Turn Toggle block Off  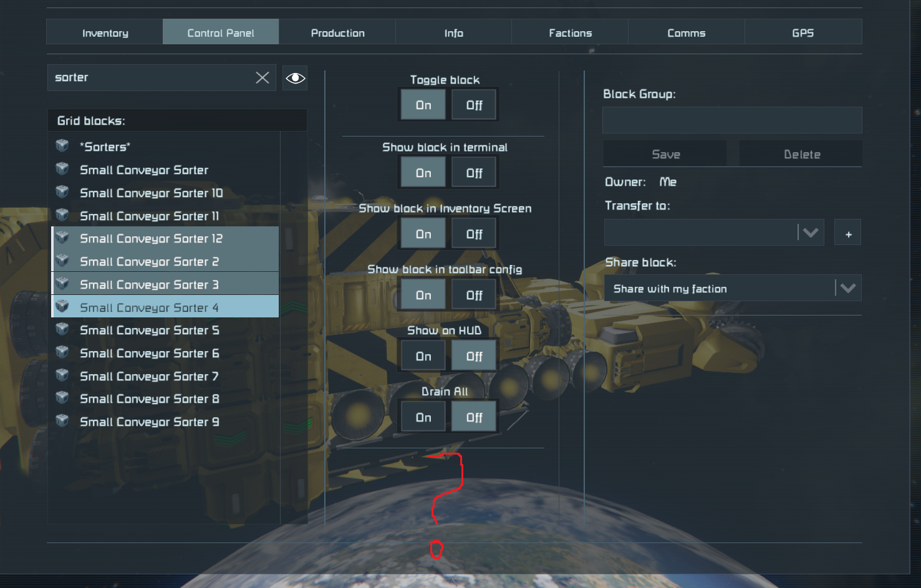474,105
